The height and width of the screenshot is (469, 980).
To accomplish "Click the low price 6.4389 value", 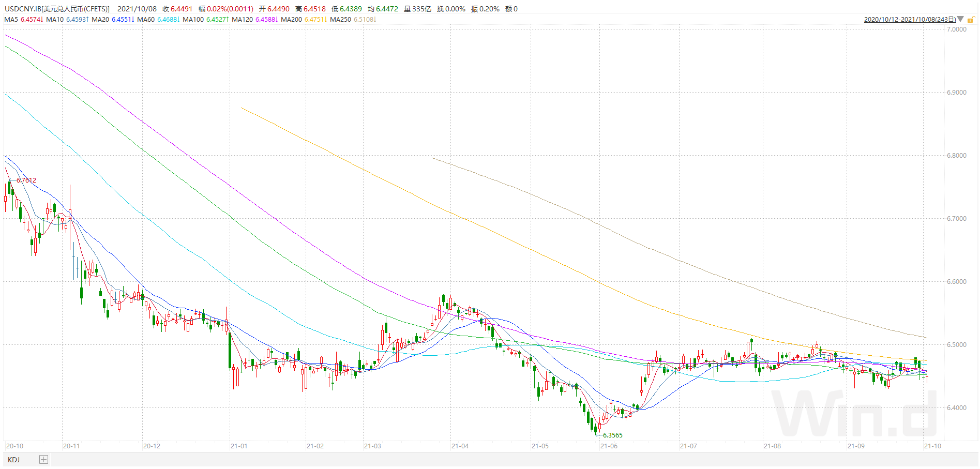I will [351, 9].
